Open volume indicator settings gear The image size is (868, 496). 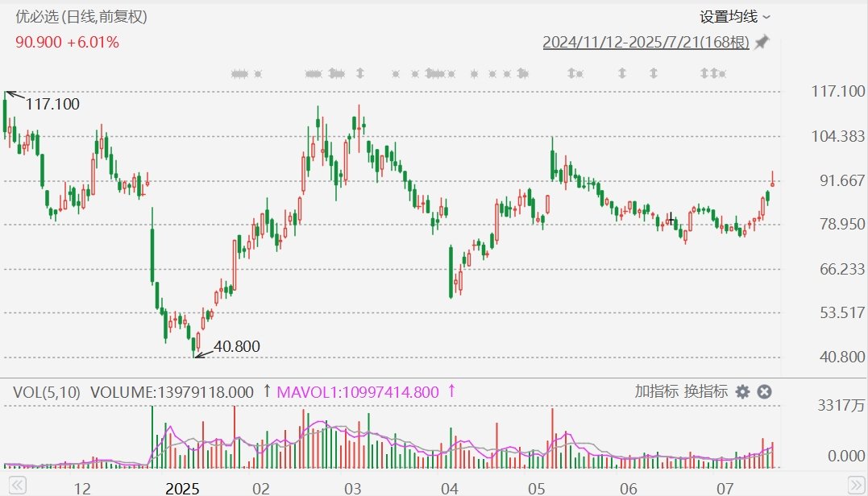742,392
